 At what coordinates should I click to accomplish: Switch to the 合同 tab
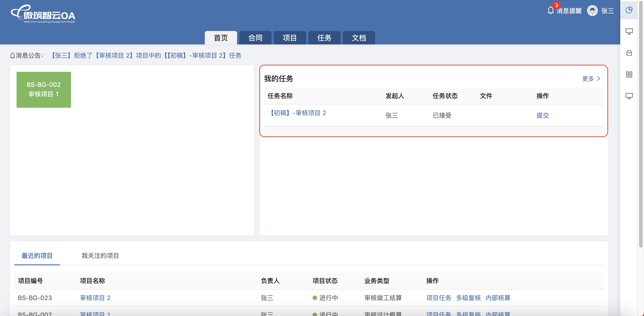pos(255,38)
